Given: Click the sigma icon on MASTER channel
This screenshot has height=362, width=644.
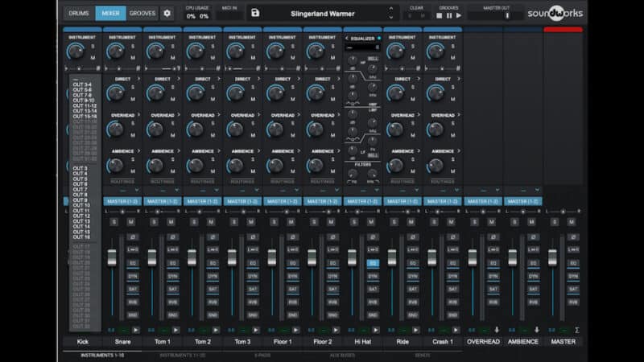Looking at the screenshot, I should pos(576,330).
